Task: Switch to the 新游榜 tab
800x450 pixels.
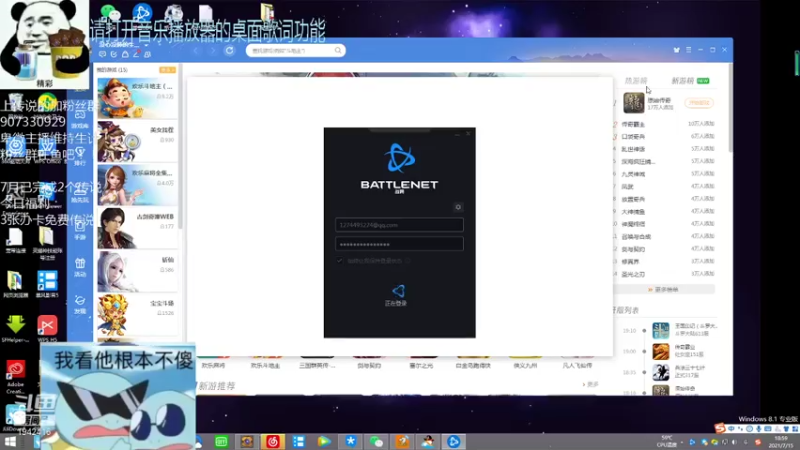Action: pyautogui.click(x=683, y=81)
